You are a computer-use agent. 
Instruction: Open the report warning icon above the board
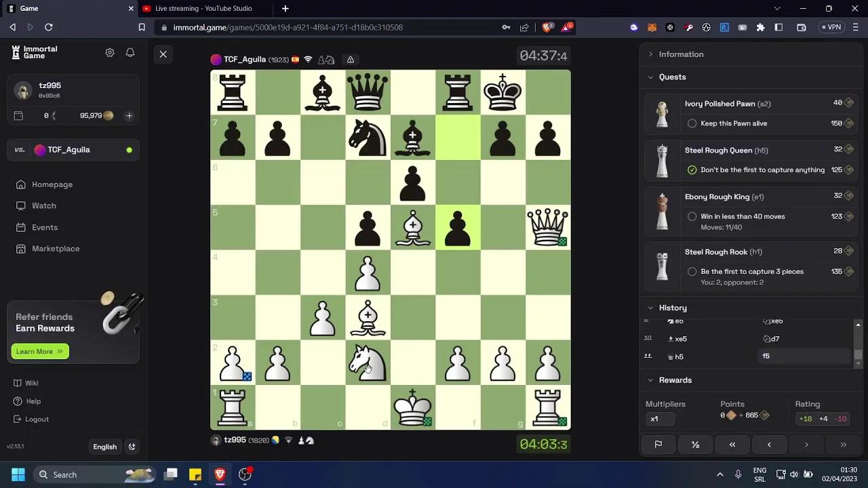350,59
